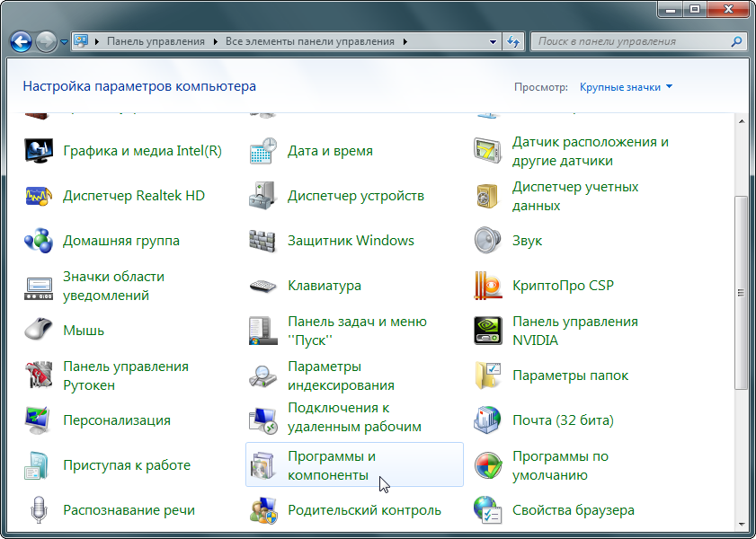Expand arrow after 'Все элементы панели управления'

point(405,42)
